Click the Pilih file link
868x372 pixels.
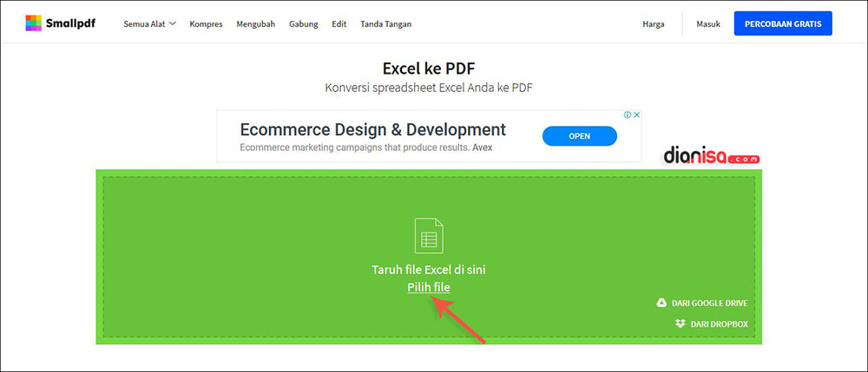coord(429,287)
